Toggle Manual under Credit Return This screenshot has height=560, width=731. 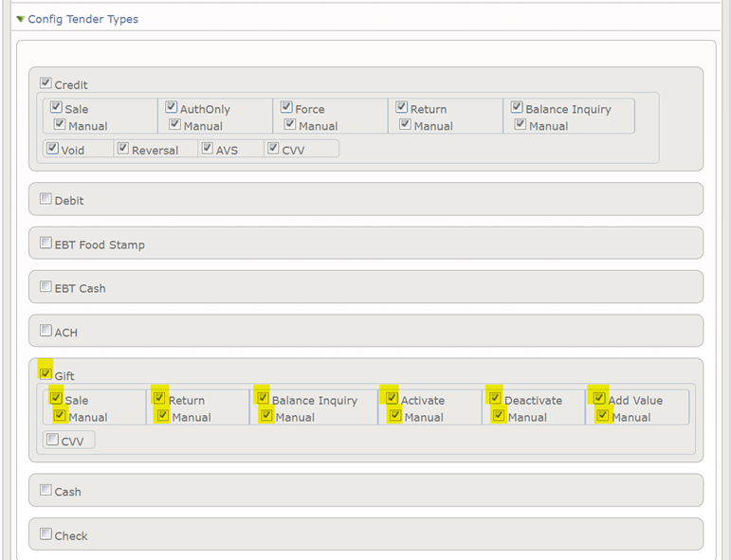[x=405, y=125]
